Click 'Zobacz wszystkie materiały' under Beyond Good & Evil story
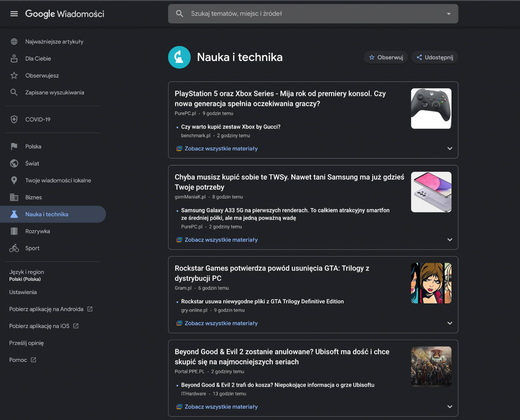Image resolution: width=520 pixels, height=420 pixels. point(221,407)
